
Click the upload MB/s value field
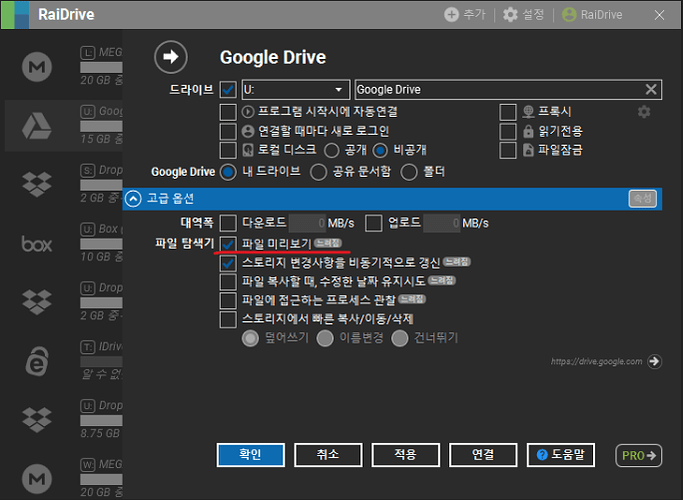pos(441,223)
